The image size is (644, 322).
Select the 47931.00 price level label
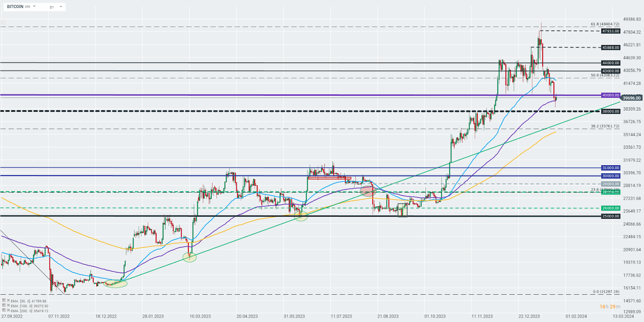(611, 31)
